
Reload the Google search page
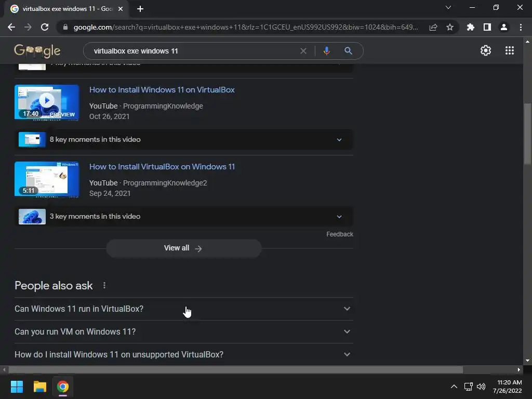[45, 27]
